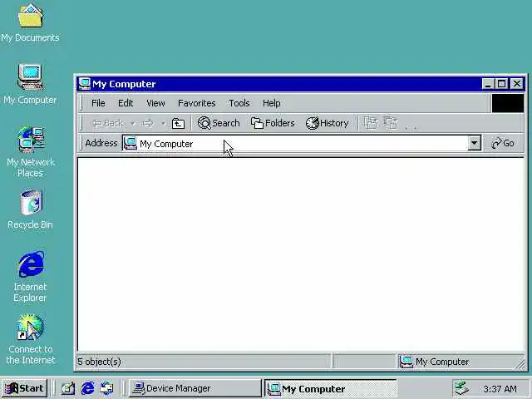Click the window resize grip corner
Image resolution: width=532 pixels, height=399 pixels.
[x=520, y=364]
